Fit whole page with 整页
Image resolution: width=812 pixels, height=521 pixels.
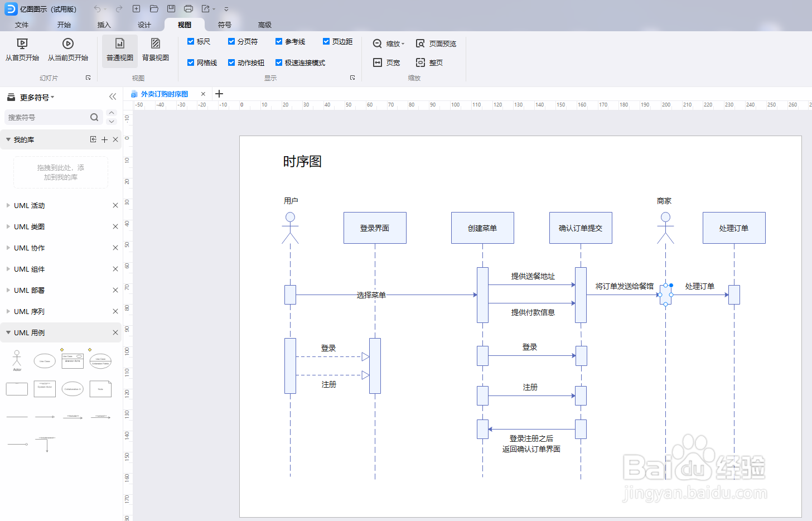429,62
